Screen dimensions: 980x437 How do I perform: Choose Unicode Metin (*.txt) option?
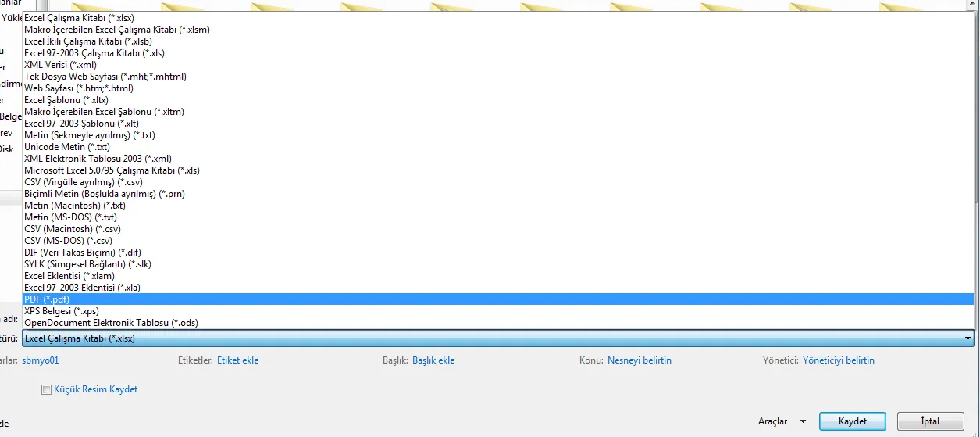pyautogui.click(x=67, y=147)
